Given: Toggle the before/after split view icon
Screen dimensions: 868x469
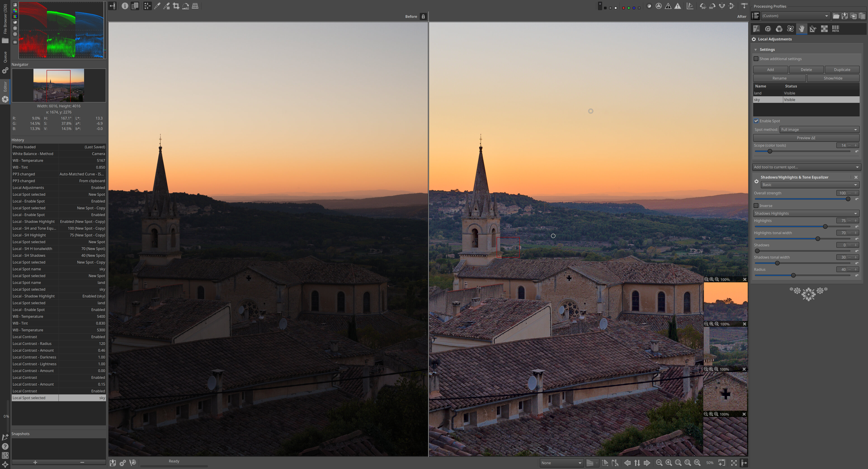Looking at the screenshot, I should (x=135, y=6).
